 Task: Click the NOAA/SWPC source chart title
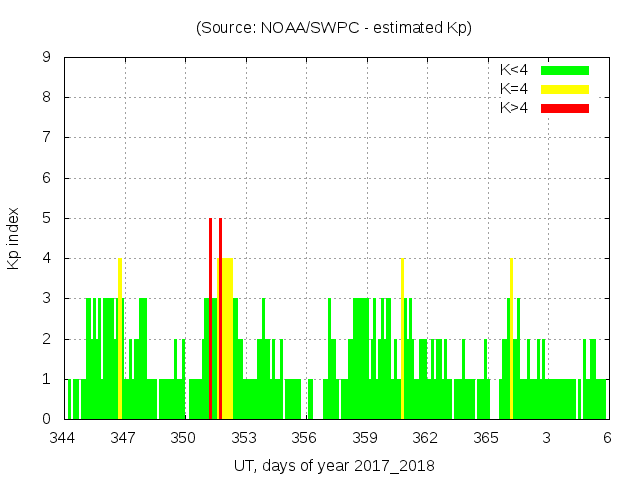pos(334,28)
